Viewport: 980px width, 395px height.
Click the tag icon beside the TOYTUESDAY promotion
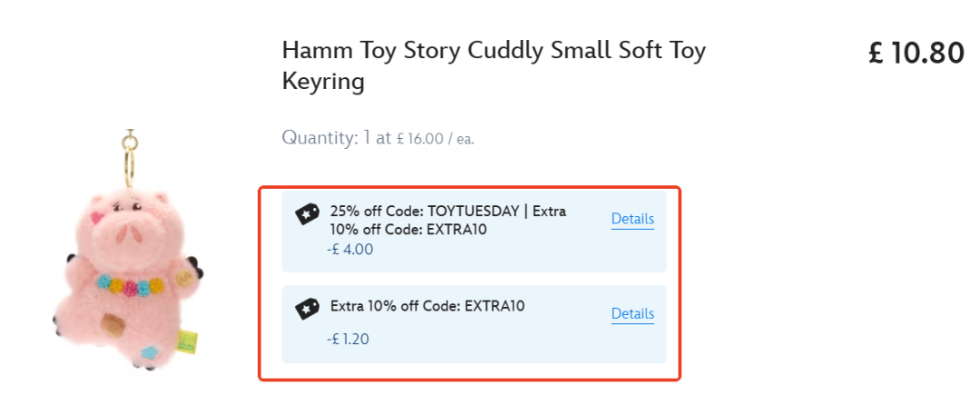(308, 214)
